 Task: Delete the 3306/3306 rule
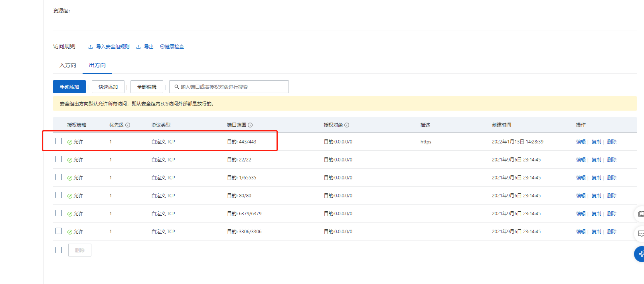coord(612,232)
